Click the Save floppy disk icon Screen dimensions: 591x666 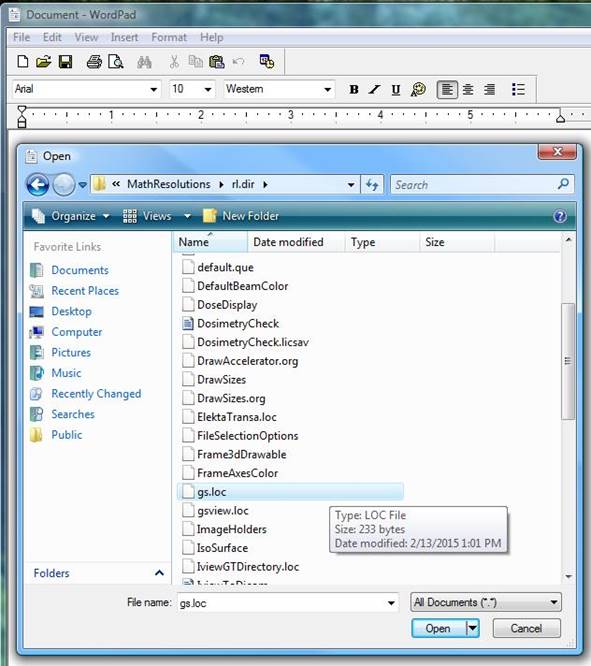pos(65,62)
